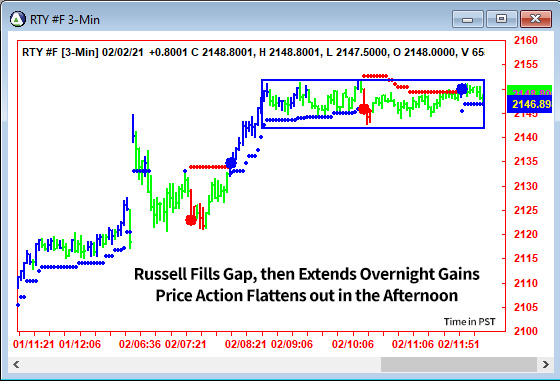560x381 pixels.
Task: Click the 02/06:36 time axis label
Action: 140,344
